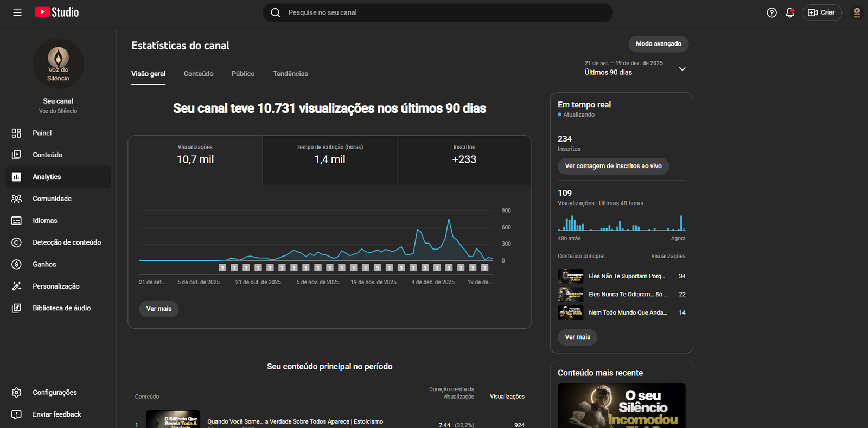Select the Tempo de exibição metric card
Screen dimensions: 868x428
tap(330, 160)
